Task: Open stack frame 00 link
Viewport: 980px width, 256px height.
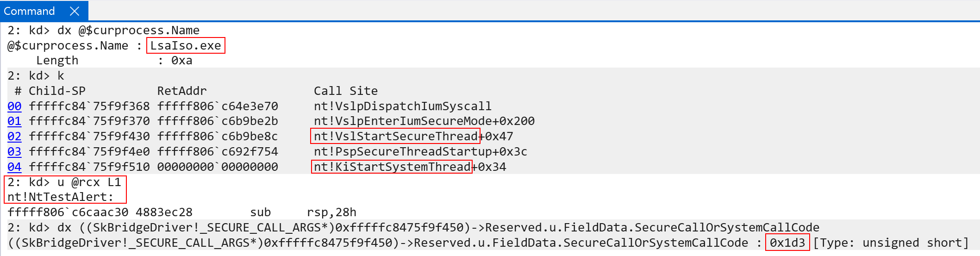Action: (x=14, y=106)
